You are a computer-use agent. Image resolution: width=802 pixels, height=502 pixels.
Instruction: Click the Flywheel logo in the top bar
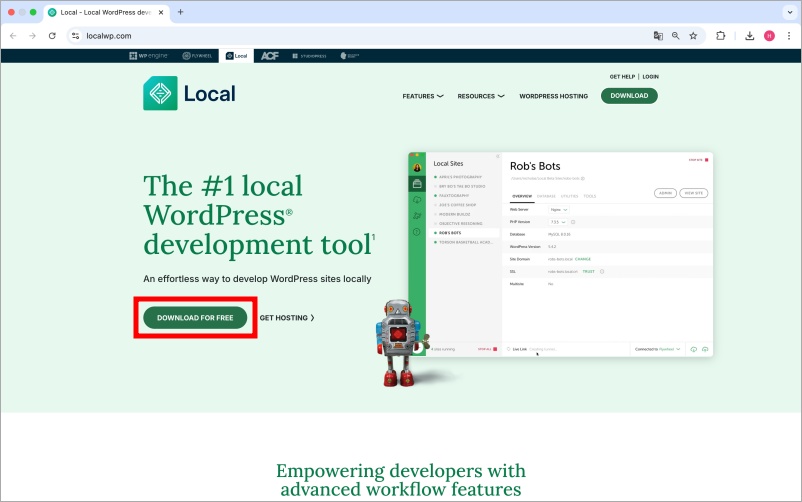tap(197, 56)
